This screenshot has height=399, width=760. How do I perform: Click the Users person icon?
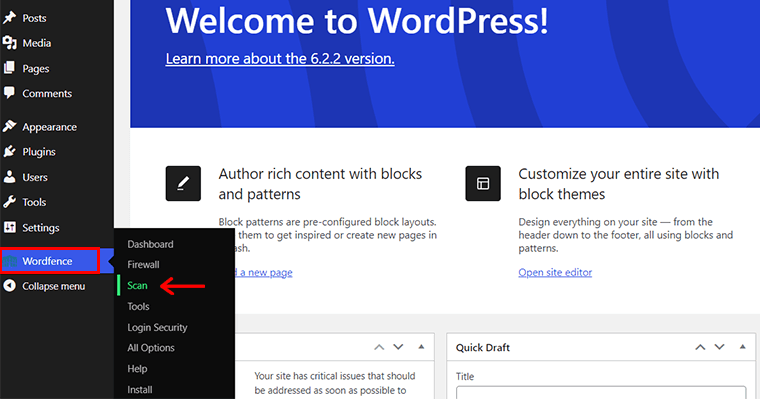click(9, 177)
